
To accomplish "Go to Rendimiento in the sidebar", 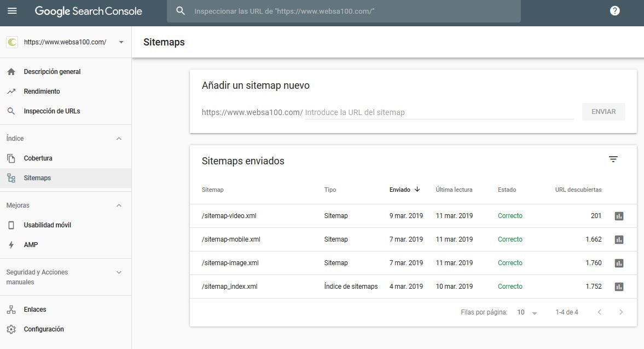I will pyautogui.click(x=42, y=91).
